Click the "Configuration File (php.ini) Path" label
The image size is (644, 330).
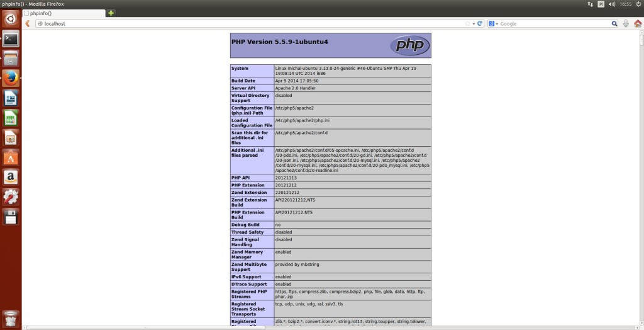(252, 110)
